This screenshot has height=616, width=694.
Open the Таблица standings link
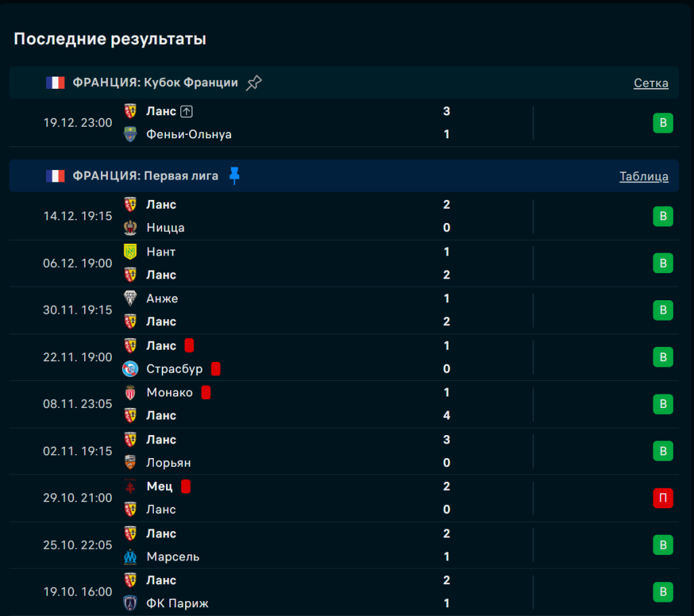point(643,176)
